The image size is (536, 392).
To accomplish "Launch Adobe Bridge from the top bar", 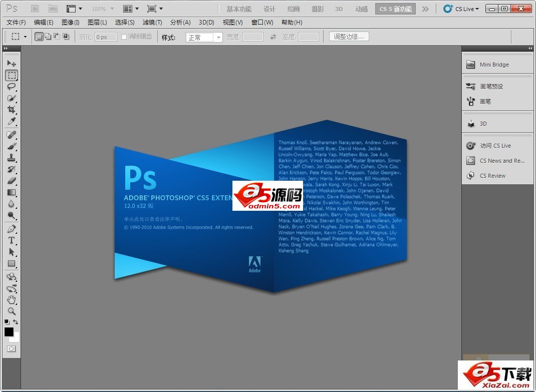I will pyautogui.click(x=35, y=9).
